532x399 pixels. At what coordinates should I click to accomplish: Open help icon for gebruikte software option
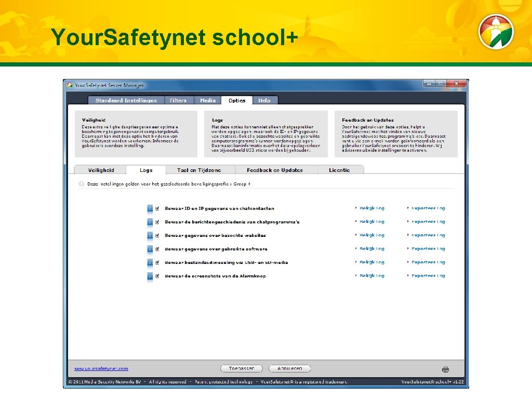click(150, 249)
